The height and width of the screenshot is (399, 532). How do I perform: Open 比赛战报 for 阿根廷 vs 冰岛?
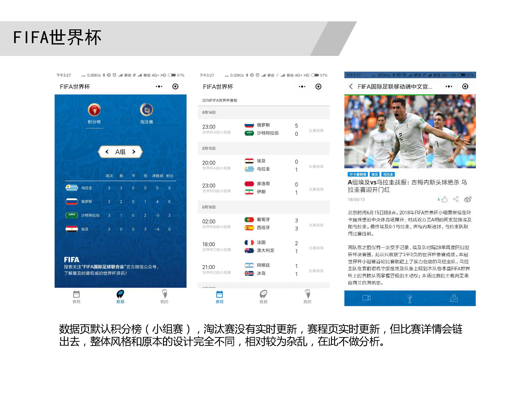(316, 271)
